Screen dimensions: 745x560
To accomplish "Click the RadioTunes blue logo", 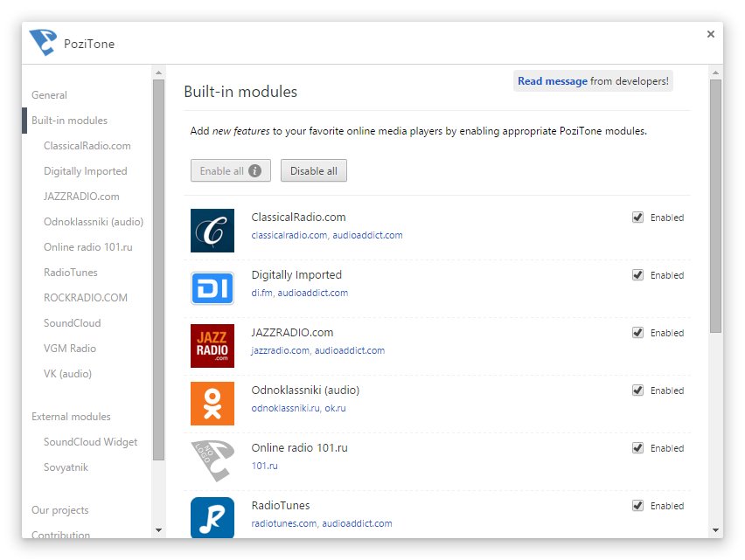I will coord(212,517).
